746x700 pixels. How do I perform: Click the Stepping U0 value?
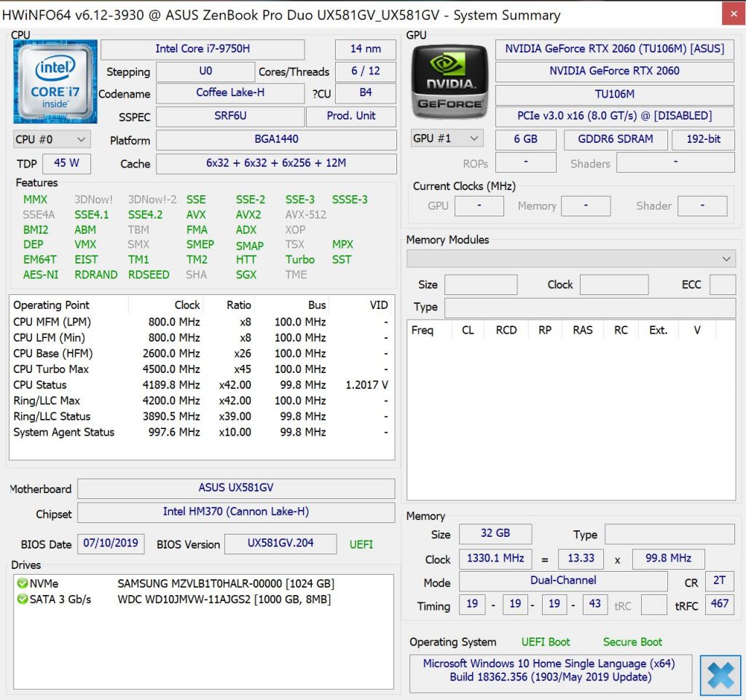tap(205, 71)
